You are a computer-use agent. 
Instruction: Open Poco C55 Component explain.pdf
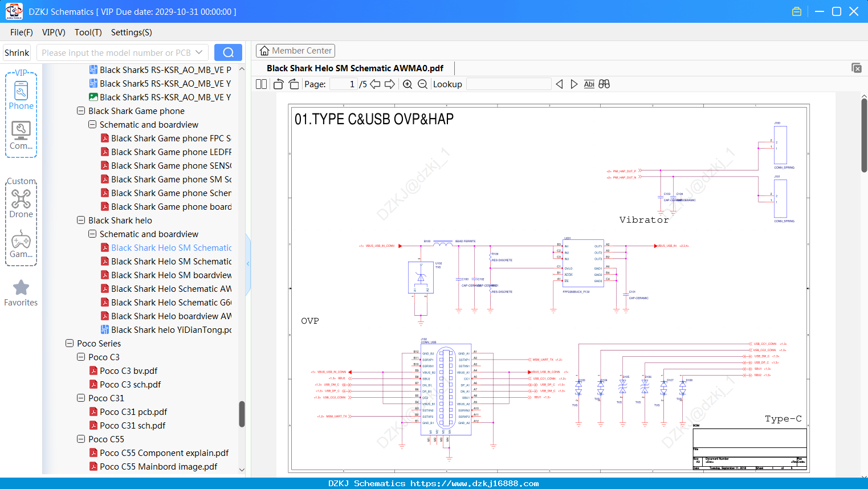pyautogui.click(x=159, y=453)
